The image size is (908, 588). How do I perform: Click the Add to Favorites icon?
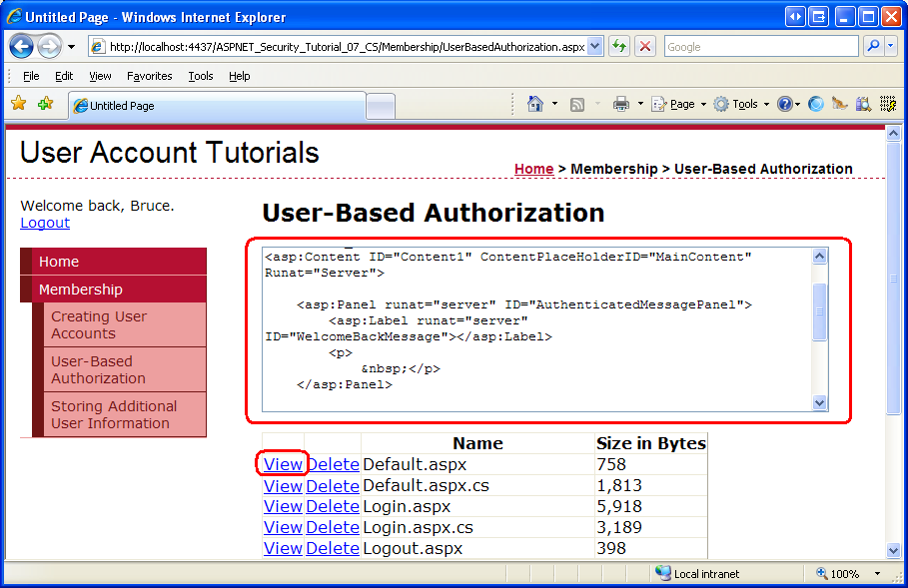tap(45, 104)
